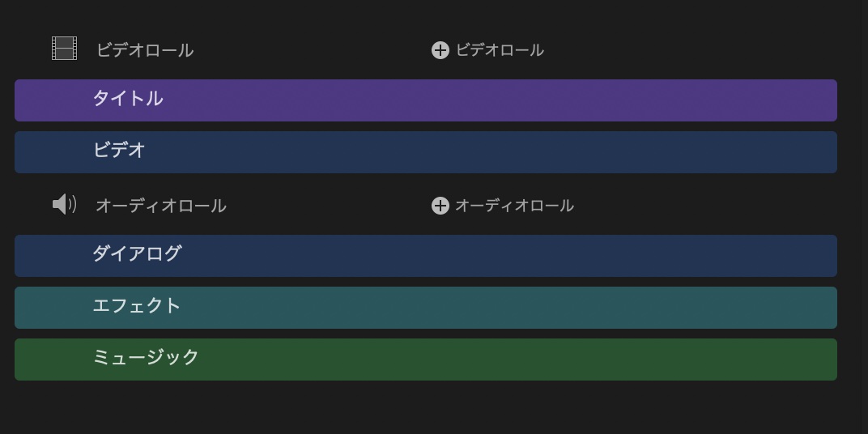868x434 pixels.
Task: Select the オーディオロール section header label
Action: 161,206
